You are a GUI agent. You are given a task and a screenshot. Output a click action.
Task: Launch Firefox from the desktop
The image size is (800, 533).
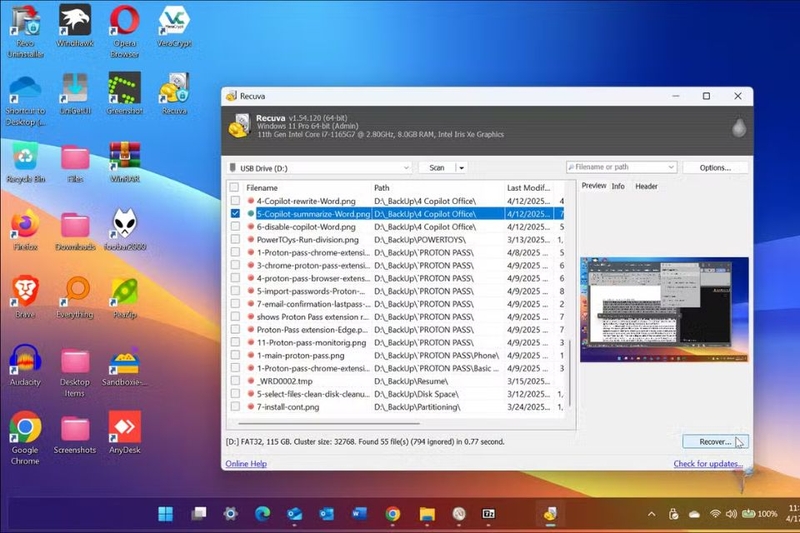[25, 230]
